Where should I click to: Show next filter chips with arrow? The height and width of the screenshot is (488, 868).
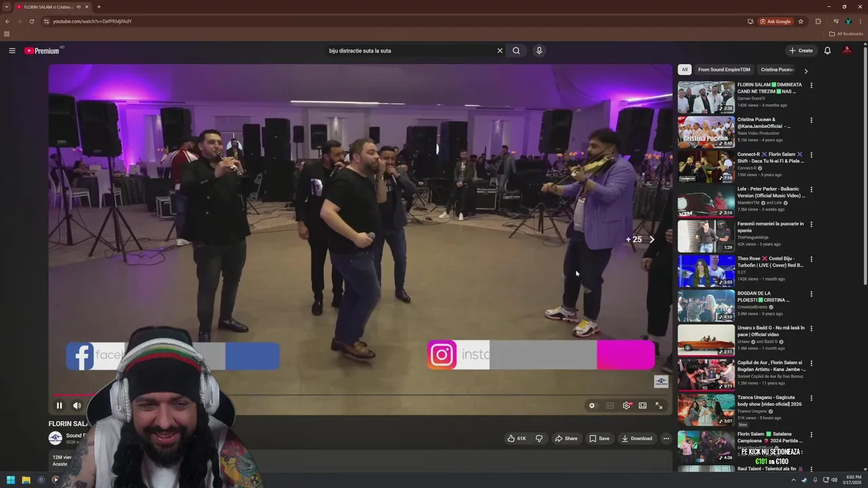(806, 70)
